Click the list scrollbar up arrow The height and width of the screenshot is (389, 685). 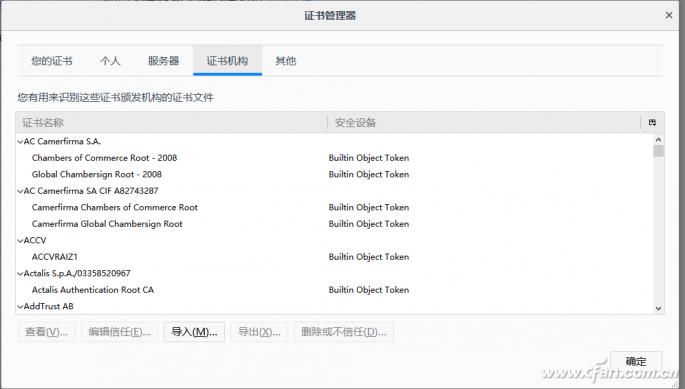(658, 139)
